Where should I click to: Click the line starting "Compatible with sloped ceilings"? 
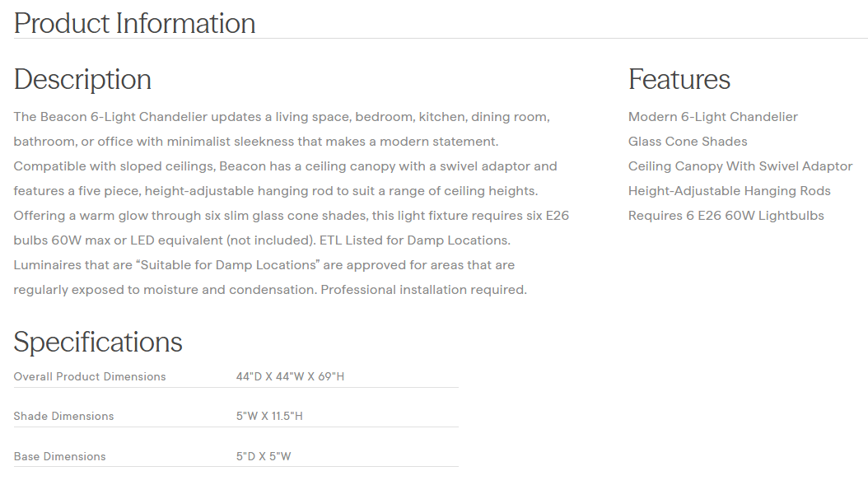point(285,166)
